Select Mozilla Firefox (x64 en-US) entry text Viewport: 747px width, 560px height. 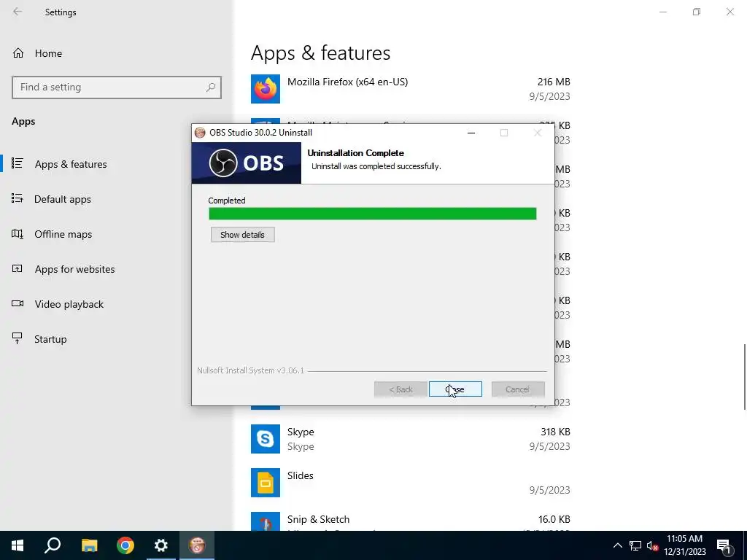[x=347, y=82]
